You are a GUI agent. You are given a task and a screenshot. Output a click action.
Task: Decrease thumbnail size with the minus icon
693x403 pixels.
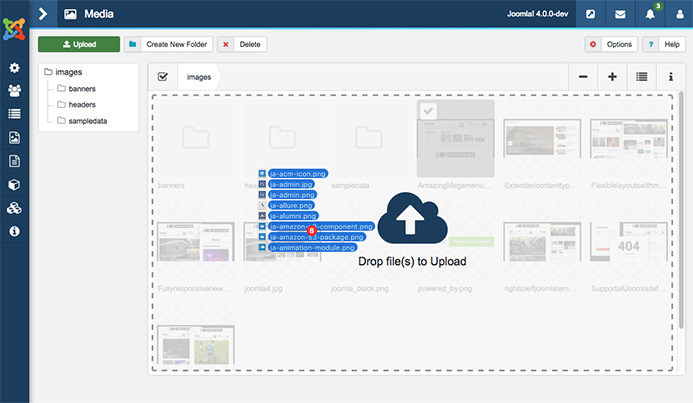point(583,77)
